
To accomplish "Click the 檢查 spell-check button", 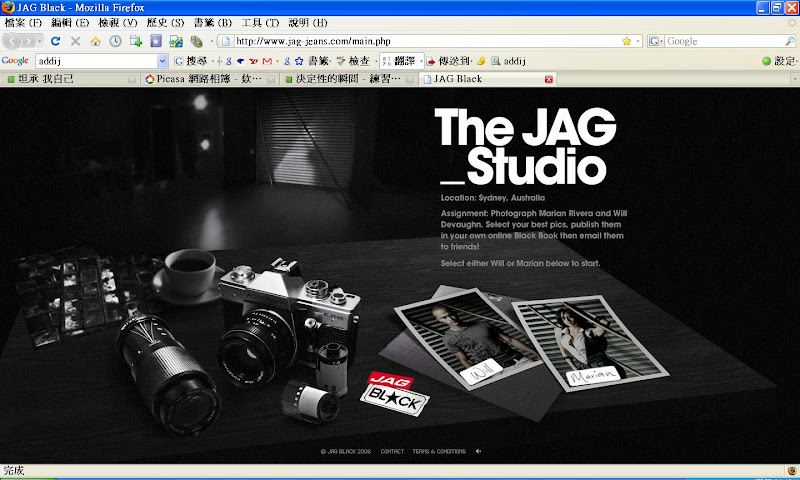I will point(353,61).
